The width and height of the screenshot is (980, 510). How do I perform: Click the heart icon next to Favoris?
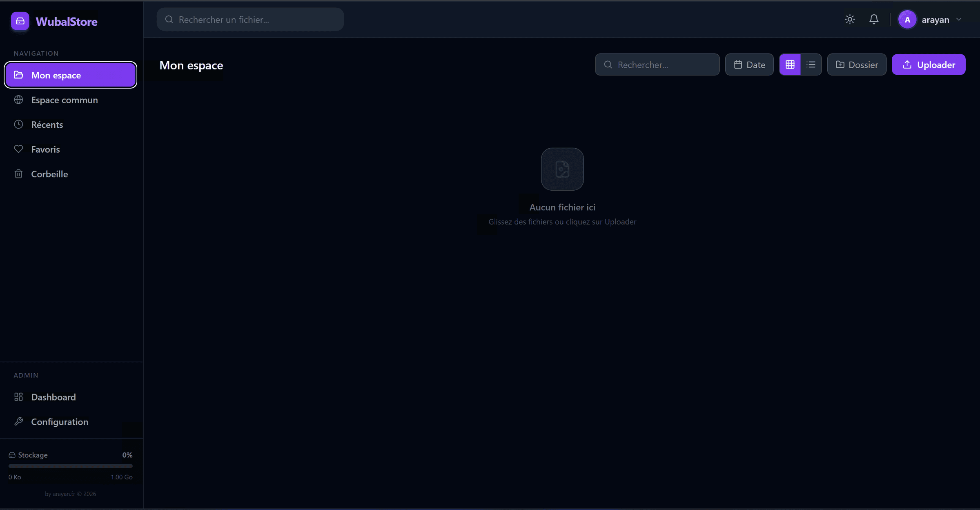18,149
